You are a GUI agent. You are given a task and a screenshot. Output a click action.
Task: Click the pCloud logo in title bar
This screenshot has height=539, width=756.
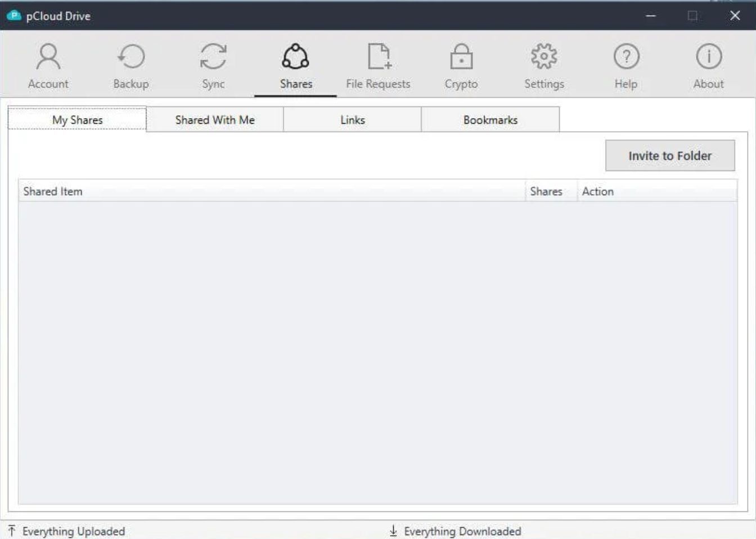click(13, 16)
